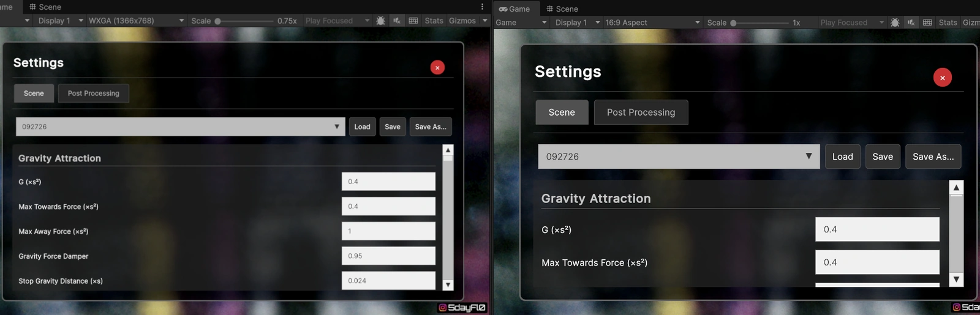Click the Gravity Attraction heading in left dialog
The width and height of the screenshot is (980, 315).
click(x=59, y=158)
